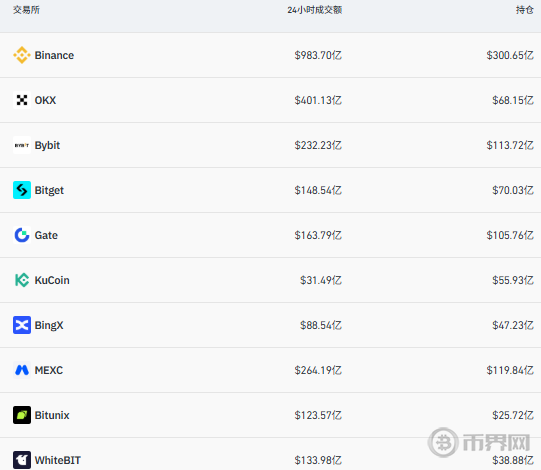
Task: Select Bybit open interest $113.72亿
Action: tap(510, 145)
